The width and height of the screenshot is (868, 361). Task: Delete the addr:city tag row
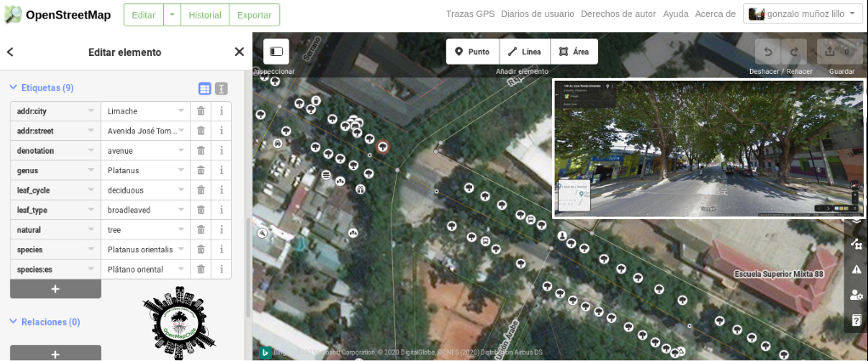point(201,111)
